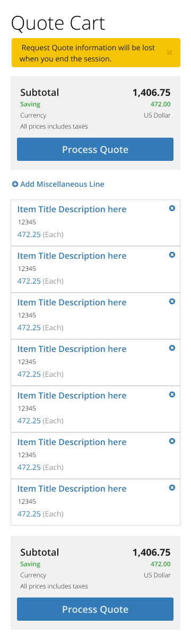The width and height of the screenshot is (191, 644).
Task: Click the bottom Process Quote button
Action: (x=95, y=609)
